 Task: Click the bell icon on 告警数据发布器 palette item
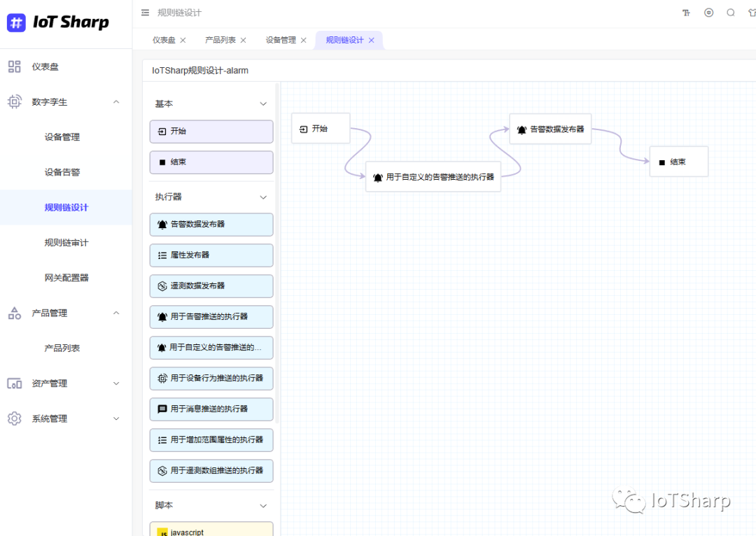click(x=162, y=224)
